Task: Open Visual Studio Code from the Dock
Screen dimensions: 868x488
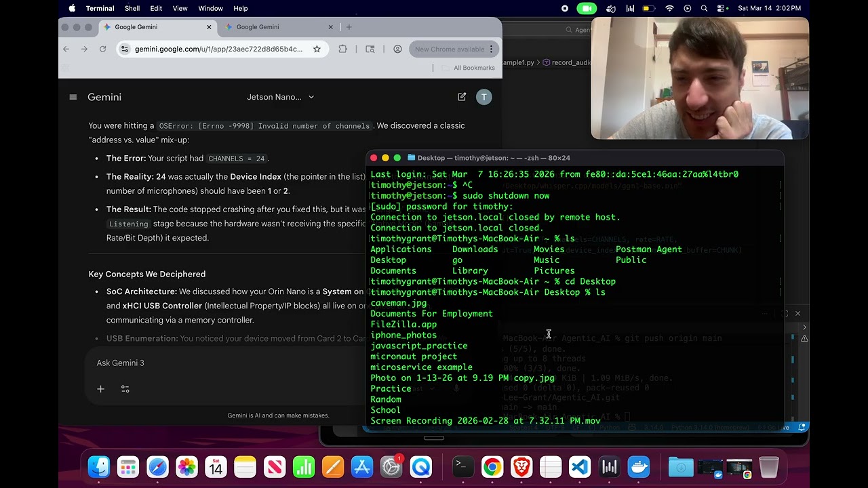Action: point(580,467)
